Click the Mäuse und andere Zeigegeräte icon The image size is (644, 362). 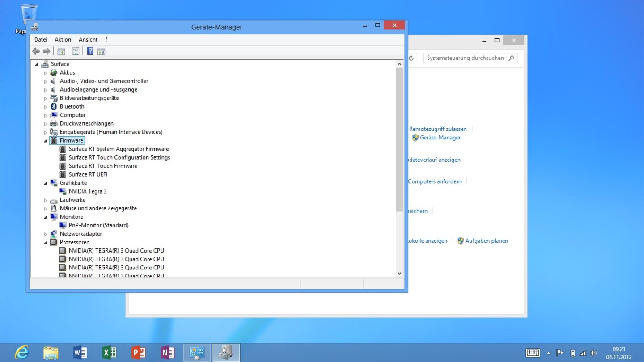(54, 208)
